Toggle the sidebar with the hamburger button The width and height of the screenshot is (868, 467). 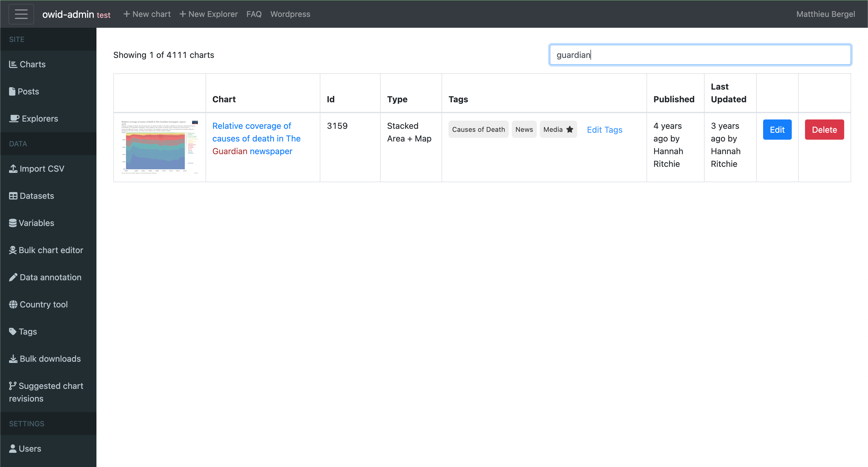(x=21, y=14)
